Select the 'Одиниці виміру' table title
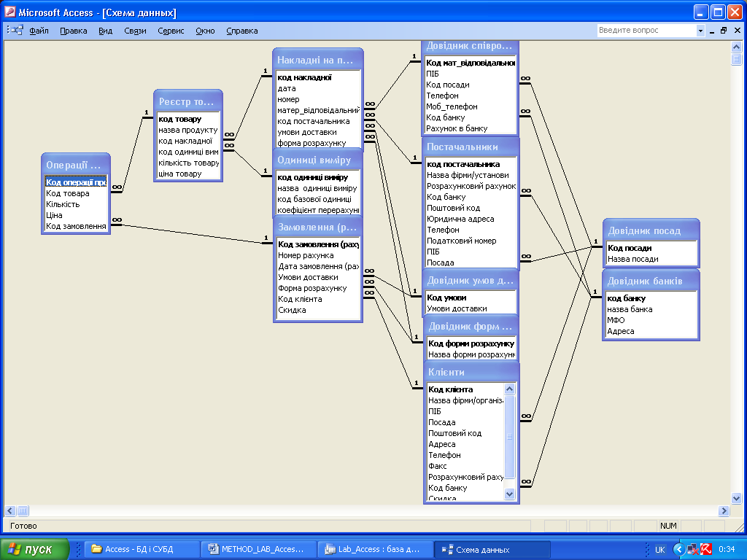The image size is (747, 560). click(x=318, y=160)
